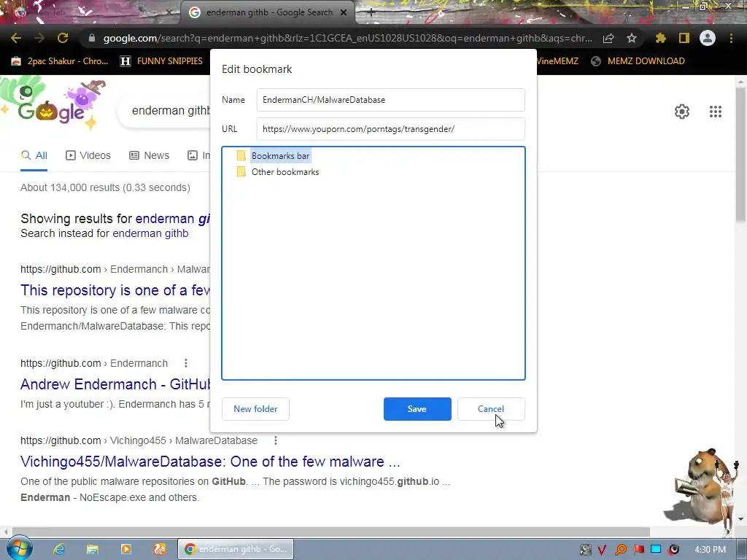Click the horizontal page scrollbar
747x560 pixels.
(331, 532)
